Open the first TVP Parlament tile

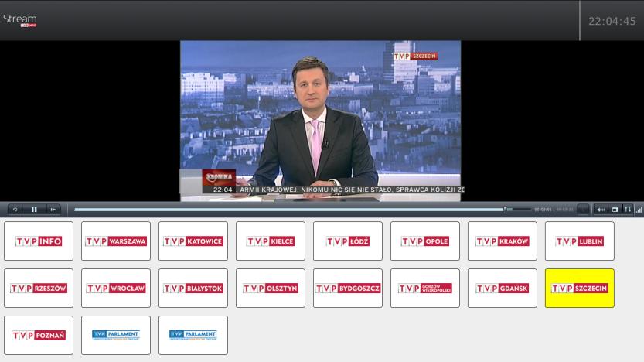click(116, 335)
